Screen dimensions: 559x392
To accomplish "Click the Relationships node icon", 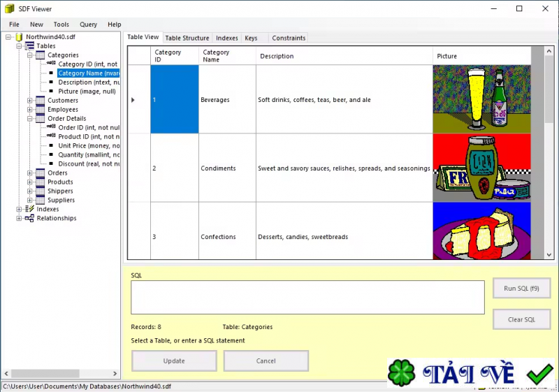I will point(30,218).
